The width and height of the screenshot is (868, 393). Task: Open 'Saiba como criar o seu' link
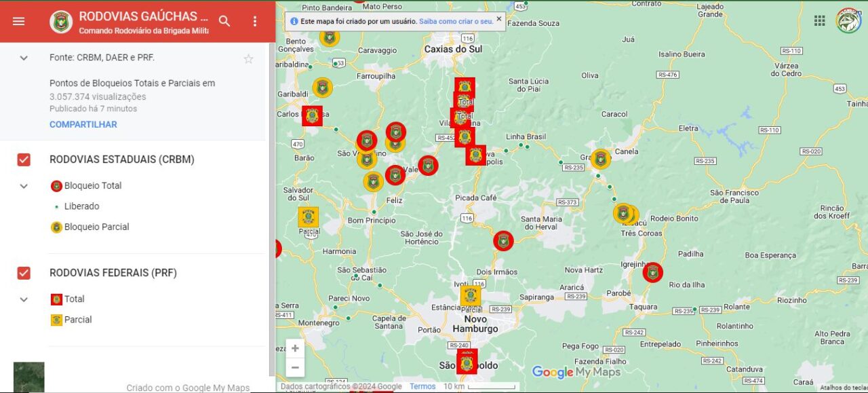coord(456,21)
